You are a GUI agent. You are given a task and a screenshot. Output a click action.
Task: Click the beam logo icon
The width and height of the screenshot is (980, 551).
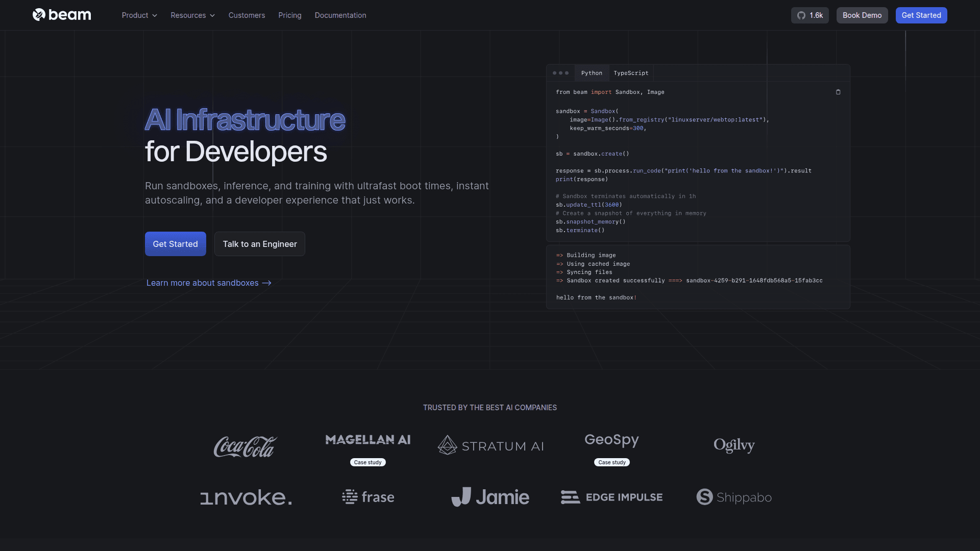tap(39, 15)
